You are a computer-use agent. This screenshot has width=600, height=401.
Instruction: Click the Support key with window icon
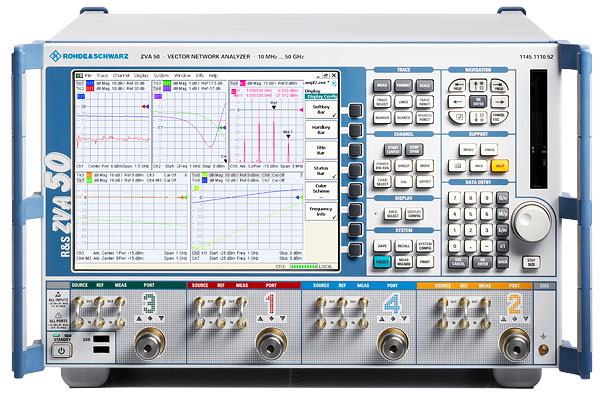pyautogui.click(x=457, y=166)
